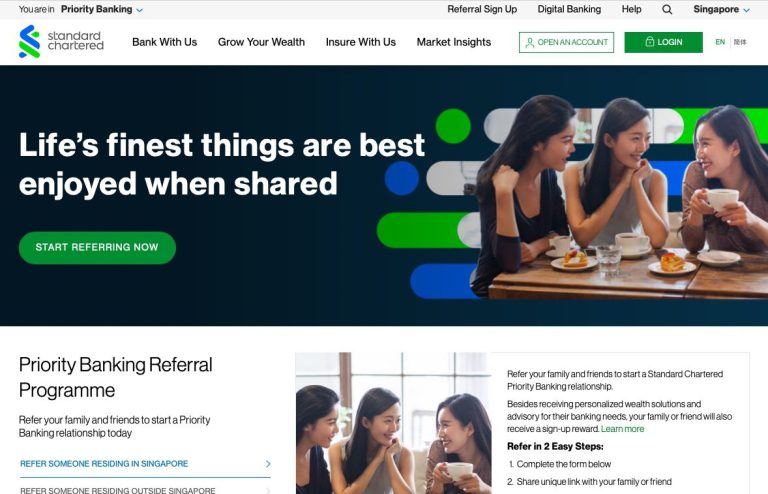Visit the Digital Banking link

point(569,9)
